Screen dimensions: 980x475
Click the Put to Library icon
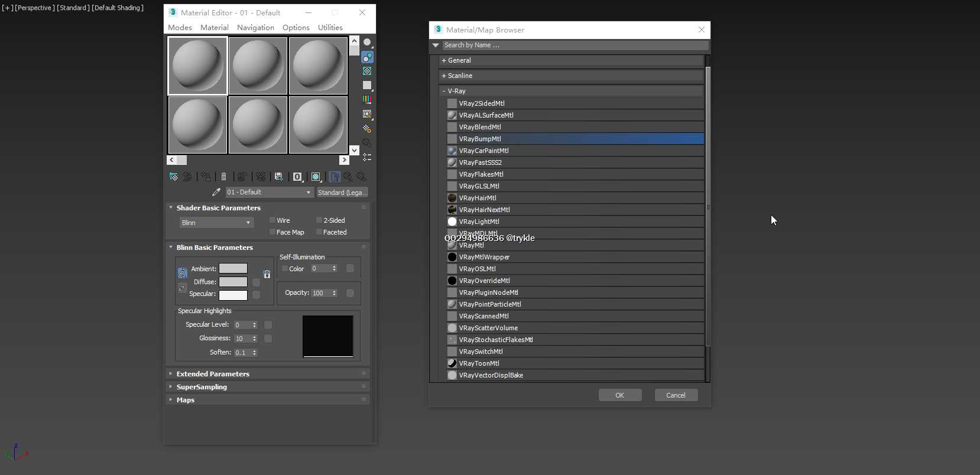(x=279, y=177)
